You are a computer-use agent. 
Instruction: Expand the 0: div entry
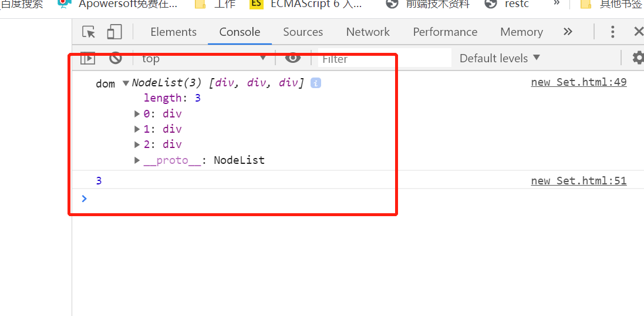coord(137,114)
